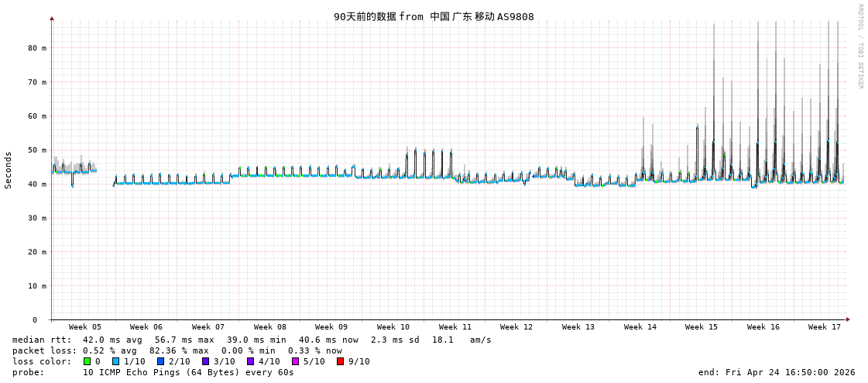The height and width of the screenshot is (383, 868).
Task: Select the violet 4/10 loss swatch
Action: pos(251,361)
